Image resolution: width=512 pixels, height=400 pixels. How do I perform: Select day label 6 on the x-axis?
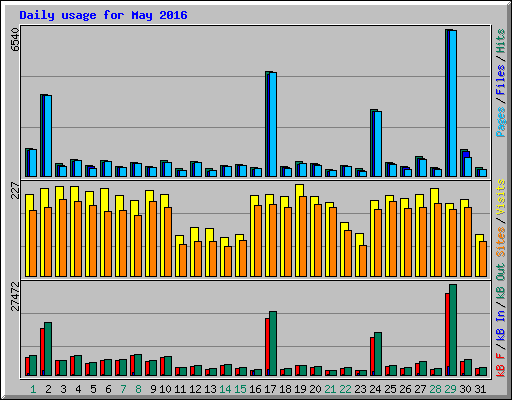pos(108,389)
